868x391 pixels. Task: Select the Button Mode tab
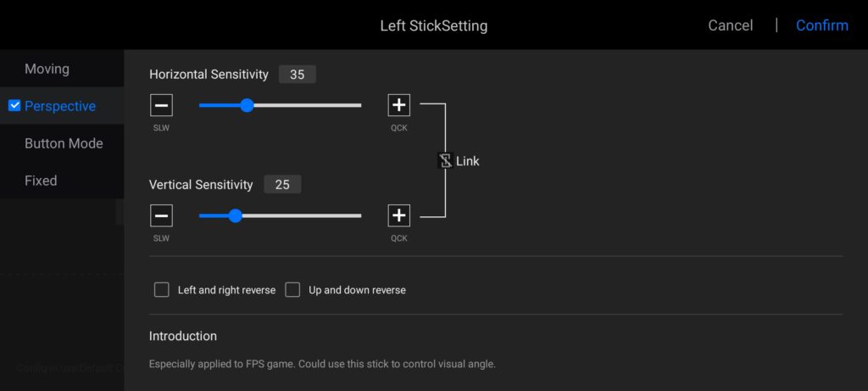(x=64, y=143)
